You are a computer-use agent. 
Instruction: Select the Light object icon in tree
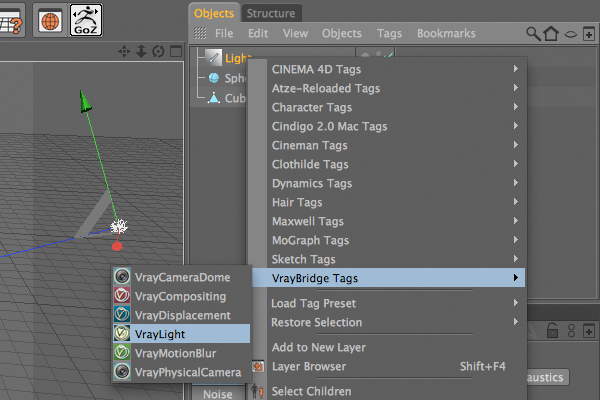(x=214, y=57)
